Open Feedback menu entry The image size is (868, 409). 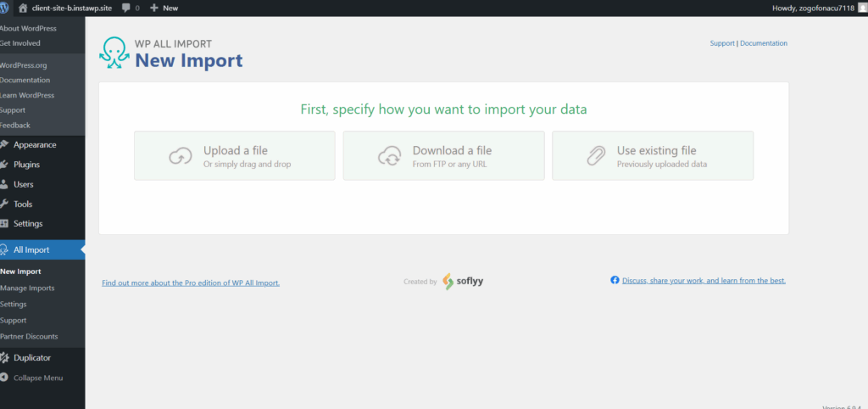coord(15,126)
